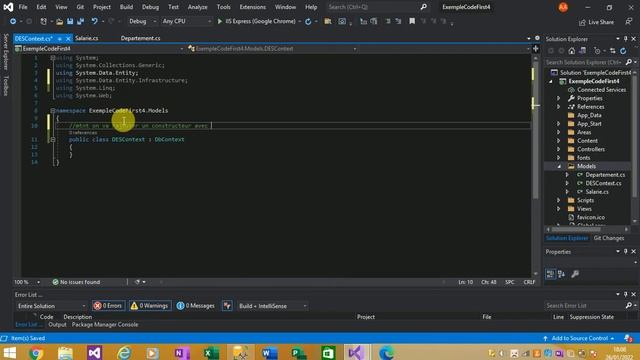This screenshot has height=360, width=640.
Task: Click the Solution Explorer Sync with Active Document icon
Action: coord(612,51)
